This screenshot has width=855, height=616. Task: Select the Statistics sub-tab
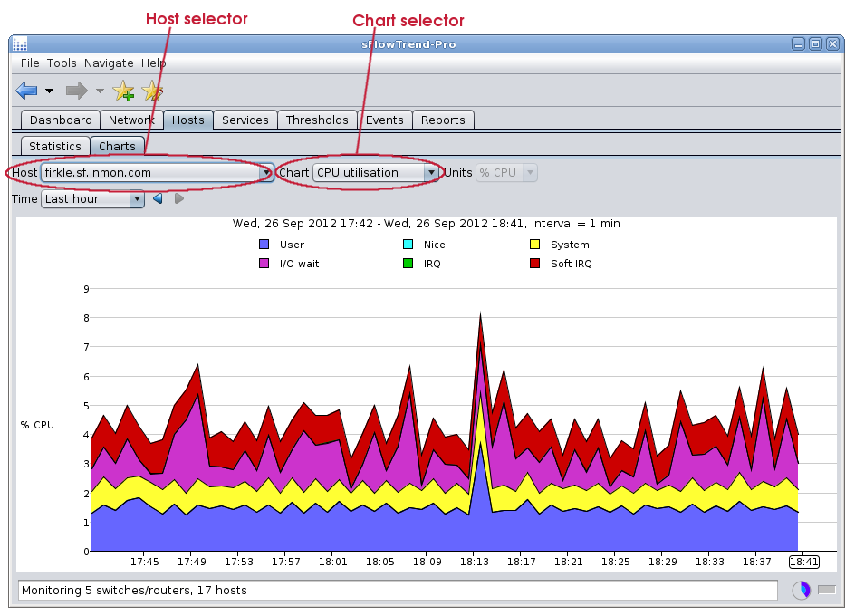pos(54,146)
